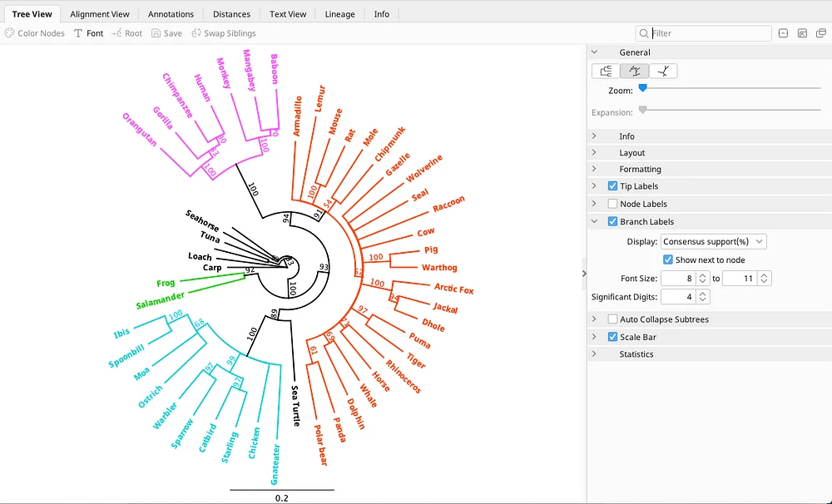Enable the Node Labels checkbox
The image size is (832, 504).
point(613,204)
